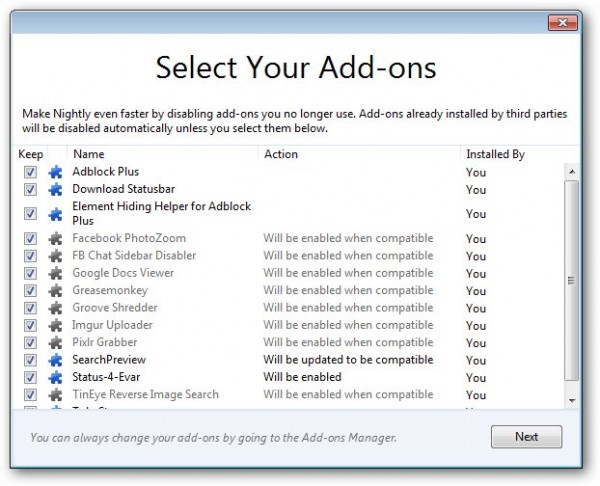600x486 pixels.
Task: Click the SearchPreview blue puzzle icon
Action: 55,360
